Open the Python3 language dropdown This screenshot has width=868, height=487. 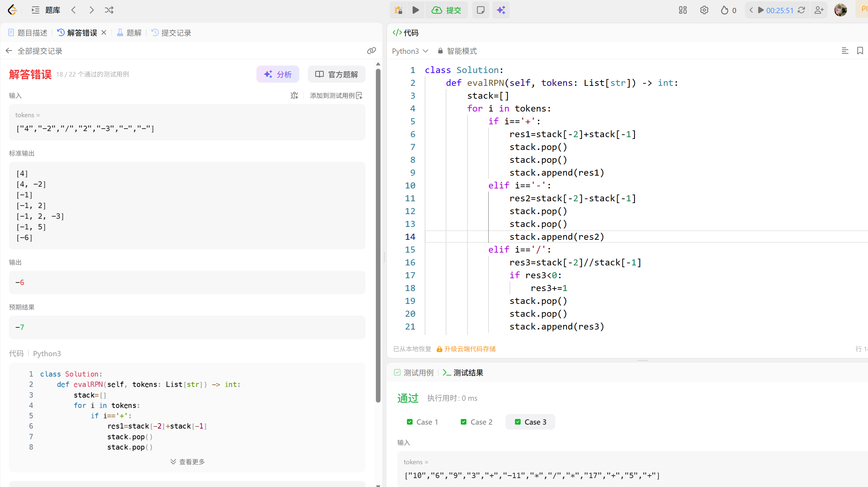(x=410, y=51)
